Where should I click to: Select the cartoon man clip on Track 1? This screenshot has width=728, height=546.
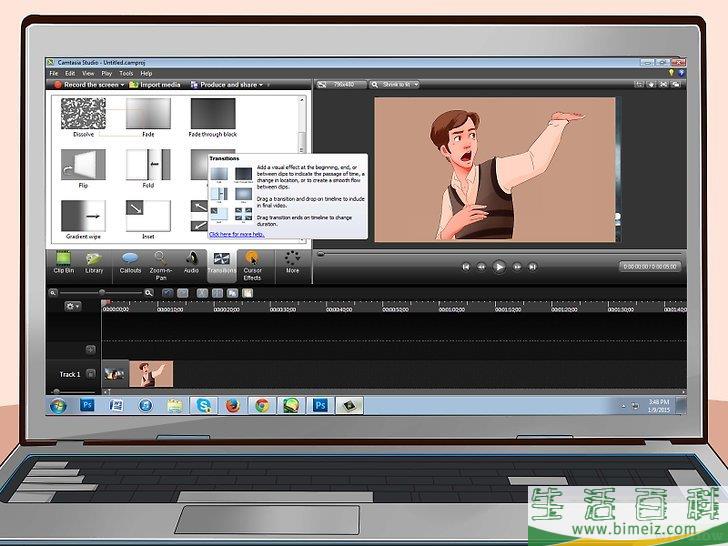(x=151, y=374)
